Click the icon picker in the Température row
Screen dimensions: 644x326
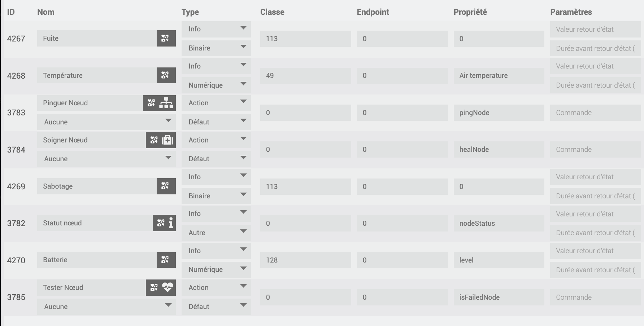click(x=166, y=75)
